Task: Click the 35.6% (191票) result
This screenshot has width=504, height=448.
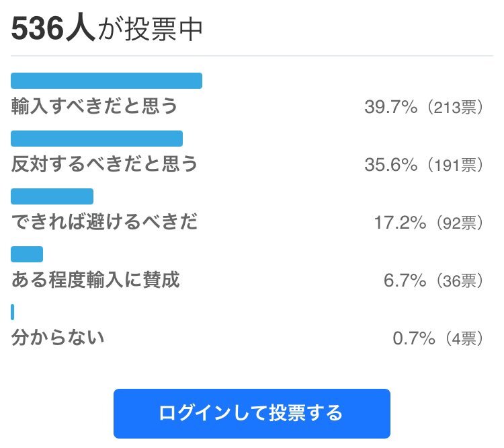Action: [x=423, y=165]
